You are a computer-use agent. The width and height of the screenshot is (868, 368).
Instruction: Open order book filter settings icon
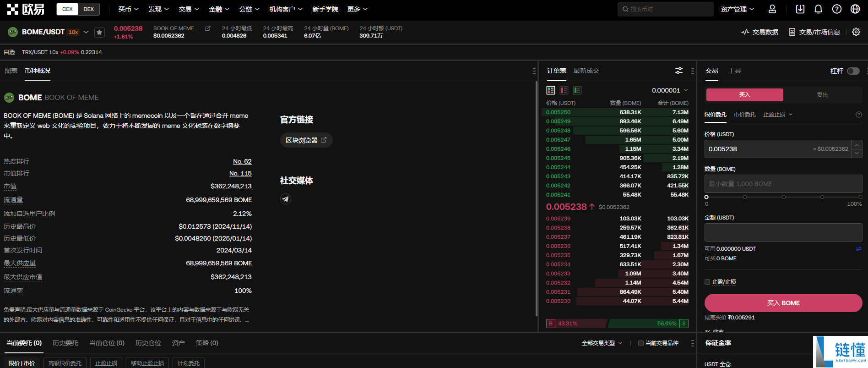pyautogui.click(x=679, y=71)
